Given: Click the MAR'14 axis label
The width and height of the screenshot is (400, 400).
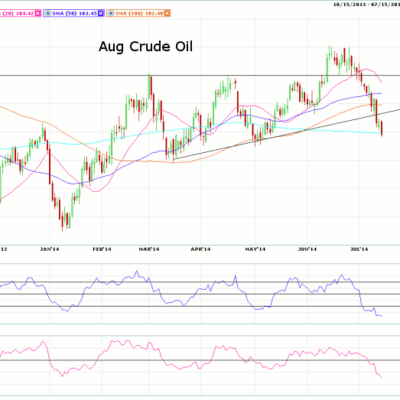Looking at the screenshot, I should (149, 249).
